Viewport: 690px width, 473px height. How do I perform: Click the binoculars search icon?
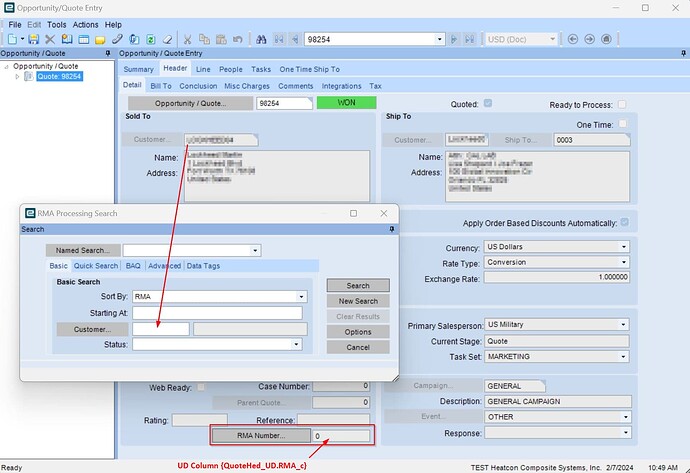point(261,39)
